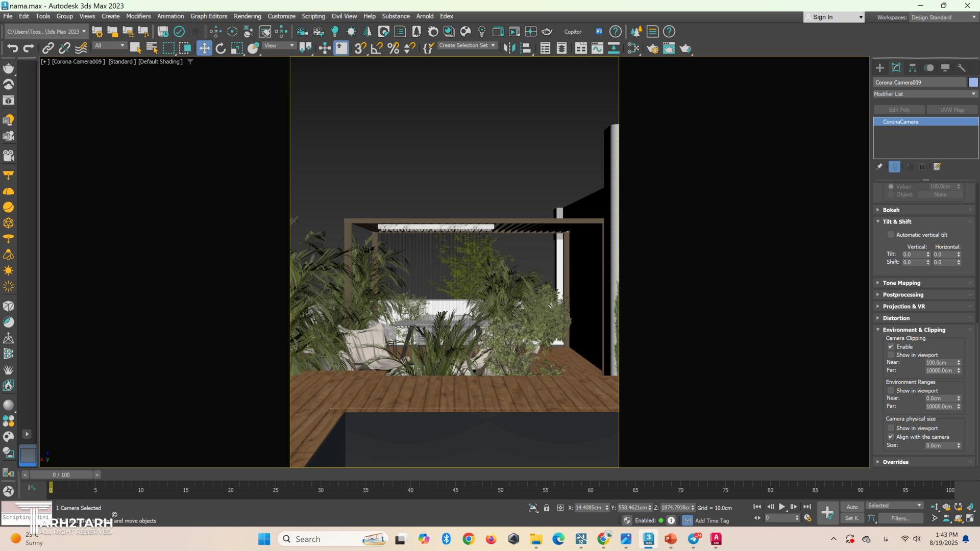Viewport: 980px width, 551px height.
Task: Expand the Tone Mapping rollout
Action: tap(901, 283)
